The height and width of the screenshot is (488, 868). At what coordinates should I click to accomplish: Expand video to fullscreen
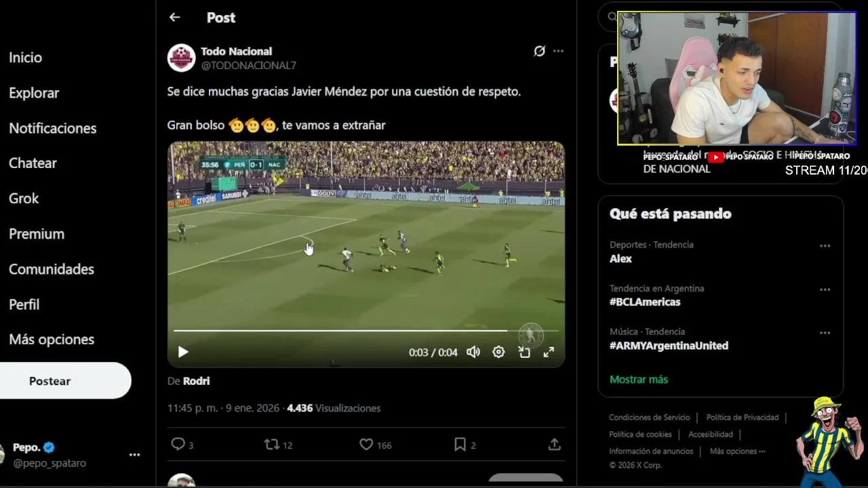pyautogui.click(x=549, y=352)
